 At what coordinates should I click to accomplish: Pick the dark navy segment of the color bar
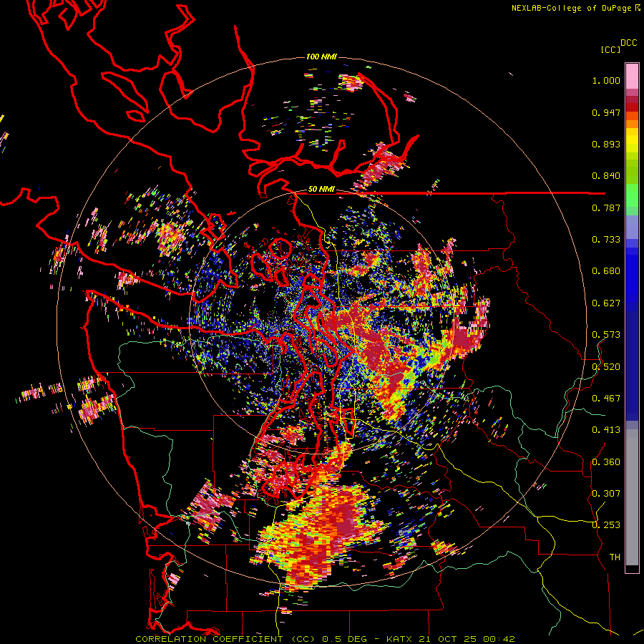[x=632, y=361]
